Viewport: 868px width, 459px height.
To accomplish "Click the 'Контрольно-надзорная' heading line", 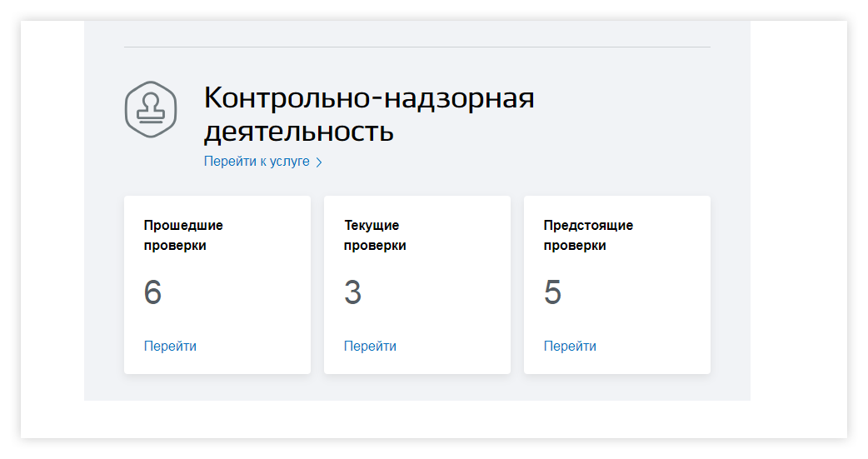I will (x=369, y=98).
